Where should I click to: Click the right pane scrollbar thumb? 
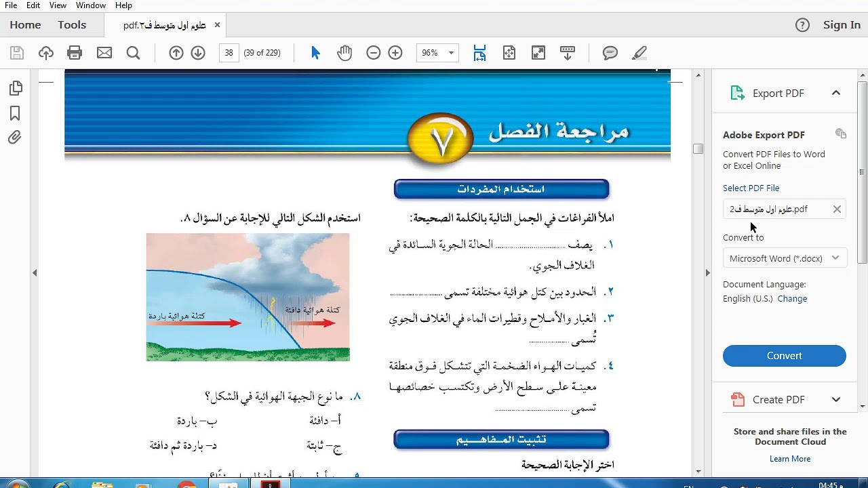pos(863,172)
